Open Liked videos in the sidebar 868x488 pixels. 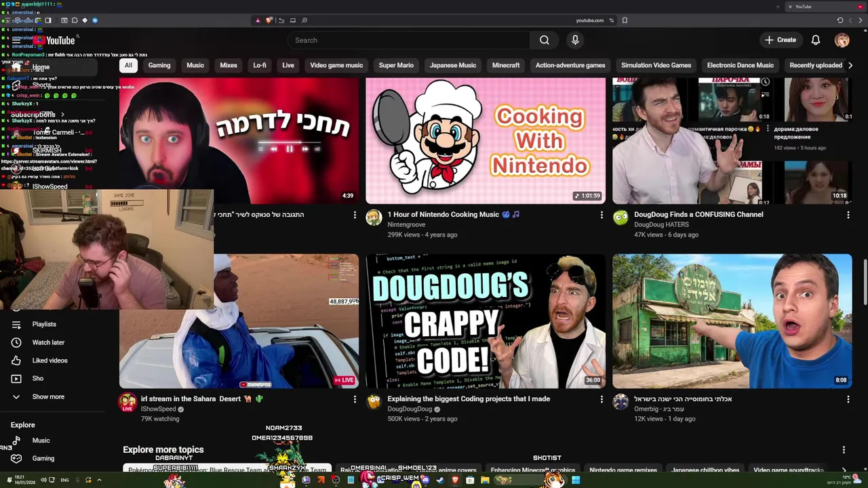pos(50,361)
